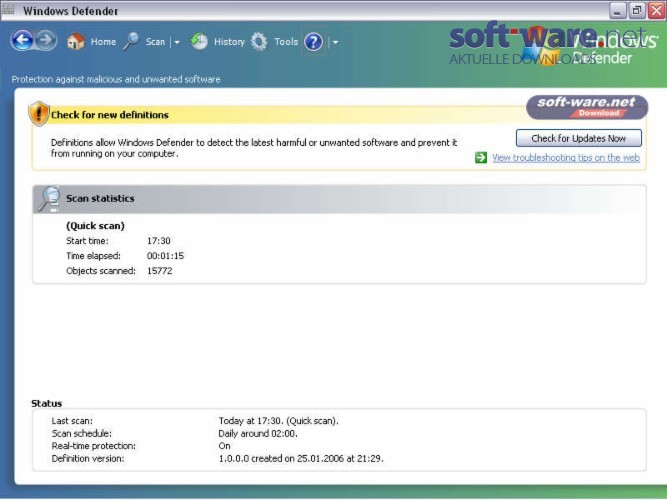This screenshot has width=667, height=500.
Task: Click the Forward arrow button
Action: tap(46, 41)
